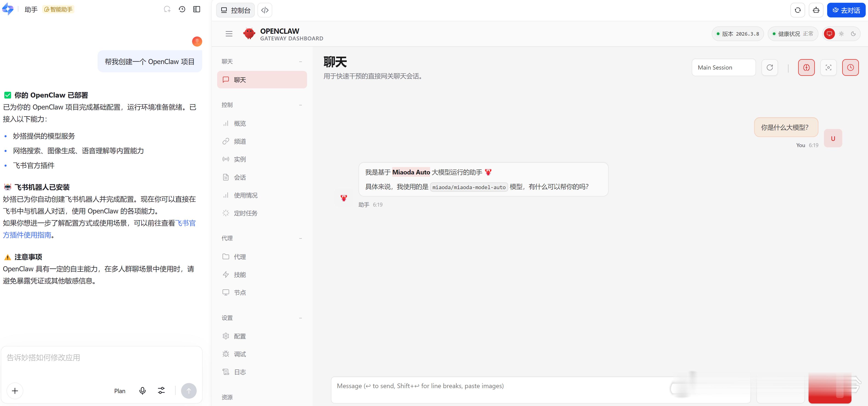Screen dimensions: 868x406
Task: Collapse the 控制 sidebar section
Action: point(300,105)
